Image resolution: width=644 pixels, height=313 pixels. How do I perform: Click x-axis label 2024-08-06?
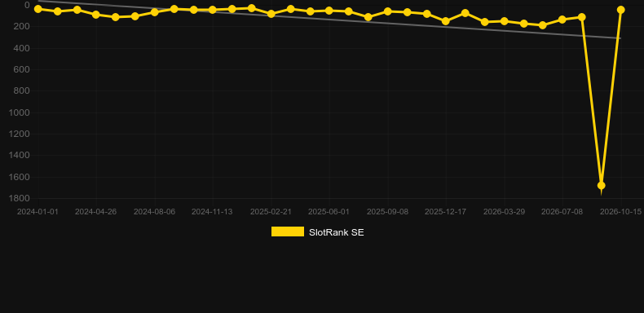pyautogui.click(x=154, y=212)
